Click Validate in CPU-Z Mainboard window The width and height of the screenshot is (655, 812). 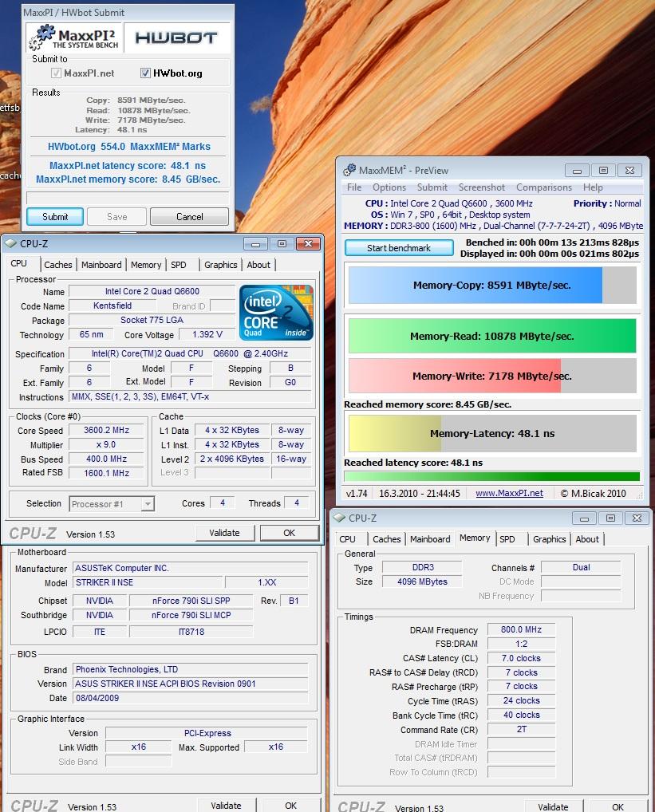pyautogui.click(x=227, y=806)
